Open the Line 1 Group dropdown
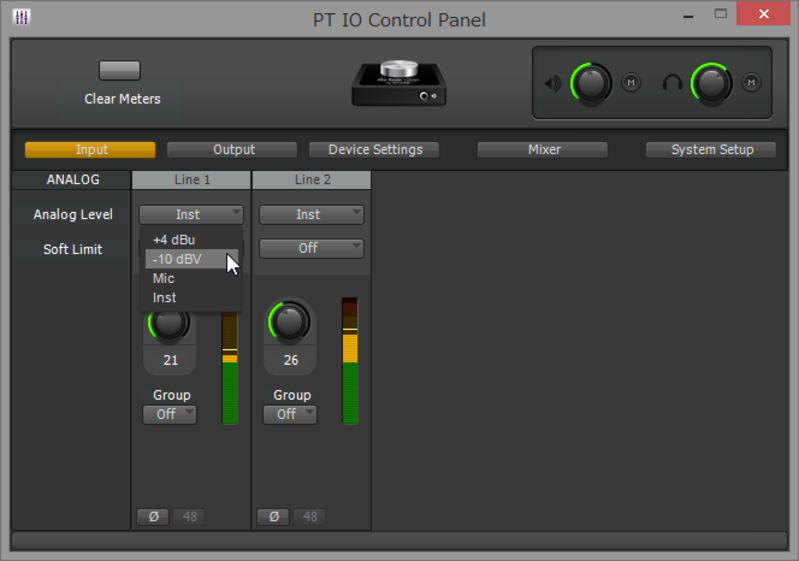799x561 pixels. click(170, 414)
